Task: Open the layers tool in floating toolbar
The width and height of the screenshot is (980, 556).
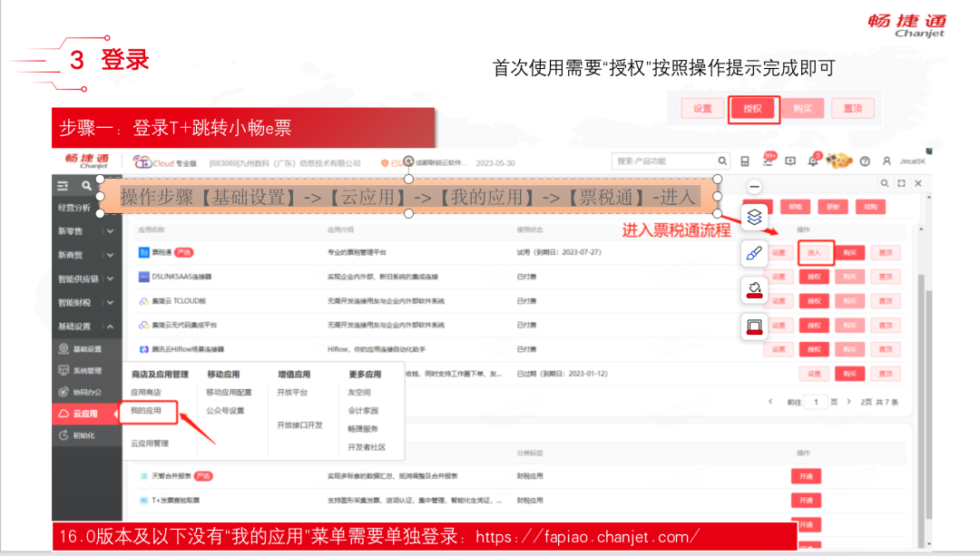Action: point(754,217)
